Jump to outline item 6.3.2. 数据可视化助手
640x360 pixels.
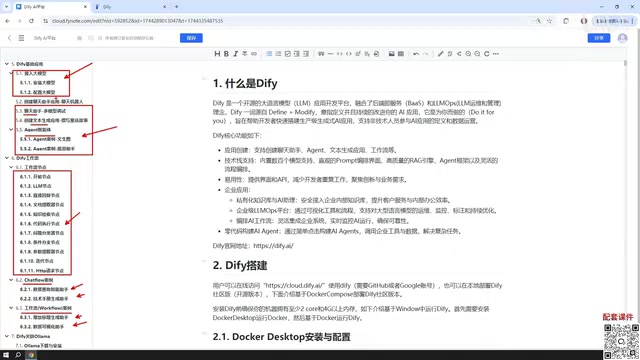pos(42,327)
